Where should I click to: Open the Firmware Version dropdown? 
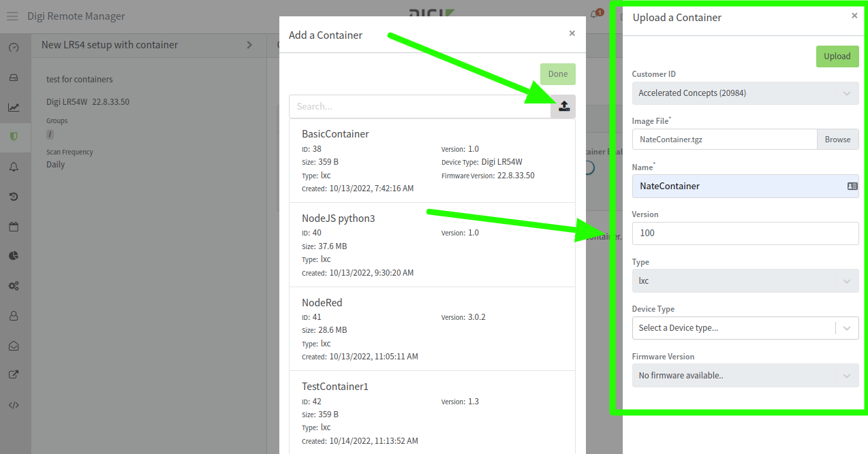[x=745, y=375]
